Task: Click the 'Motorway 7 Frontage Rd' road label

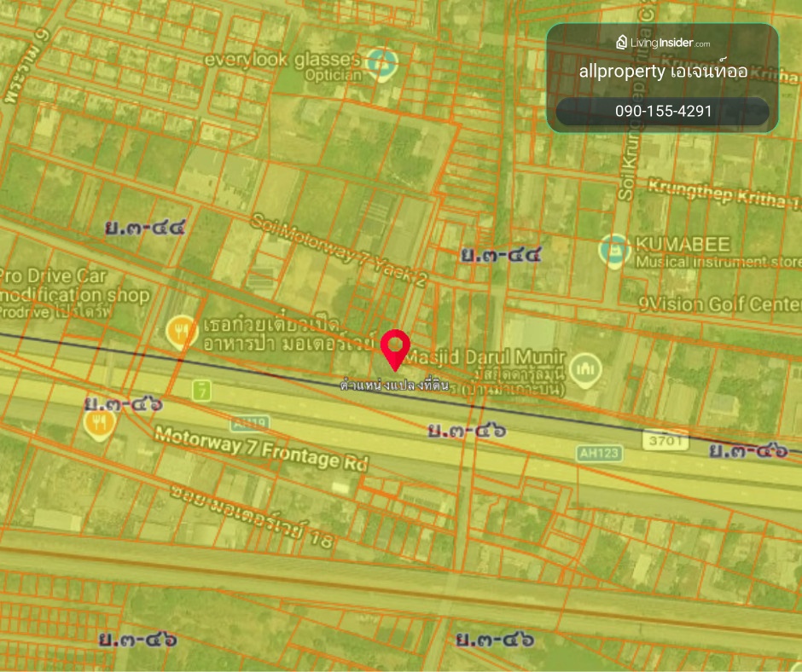Action: (x=261, y=449)
